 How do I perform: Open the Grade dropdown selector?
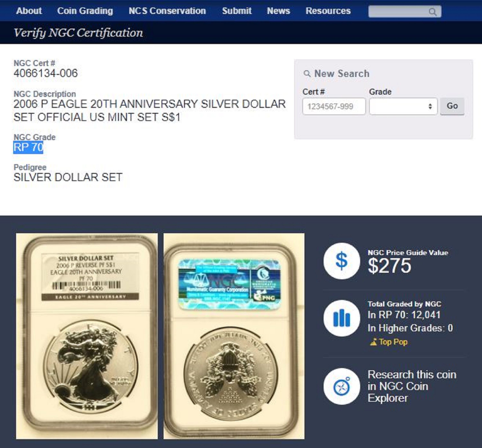point(403,106)
